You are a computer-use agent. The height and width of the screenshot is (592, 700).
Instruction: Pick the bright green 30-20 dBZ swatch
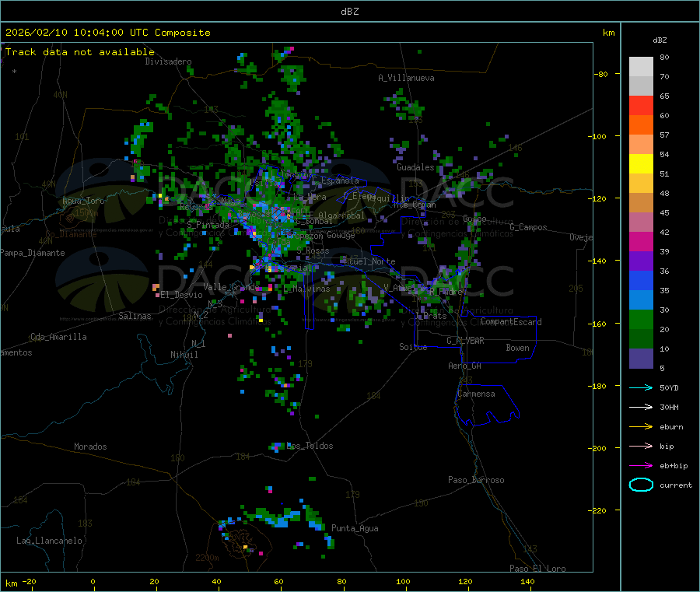(641, 319)
